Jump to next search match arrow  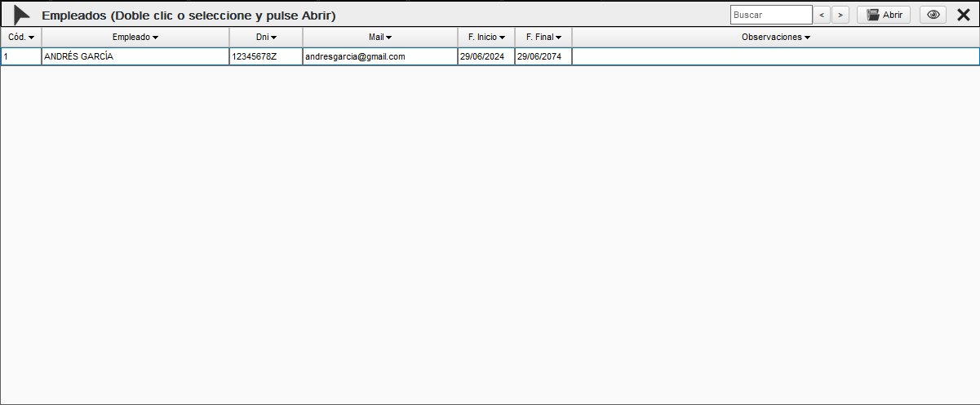(x=840, y=15)
